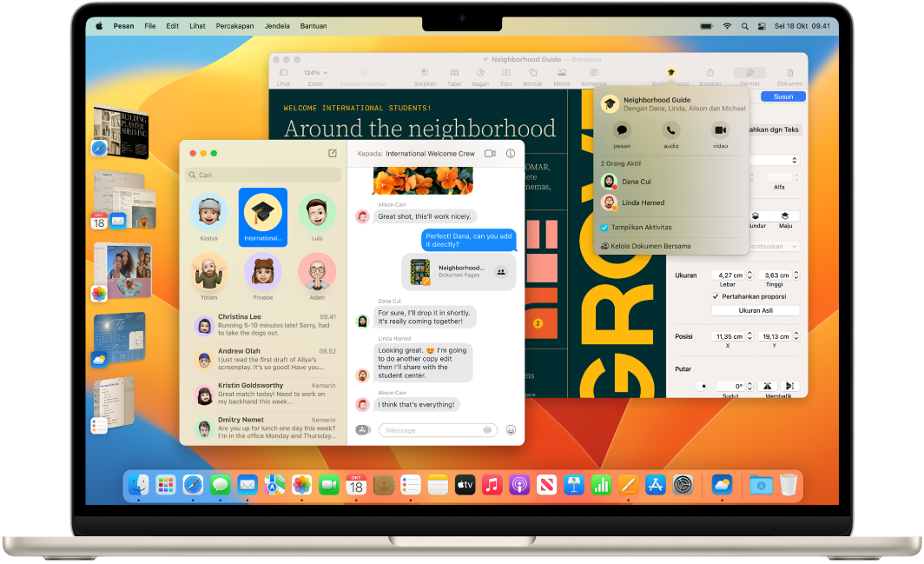Open Keynote from the Dock
Image resolution: width=924 pixels, height=564 pixels.
point(573,485)
